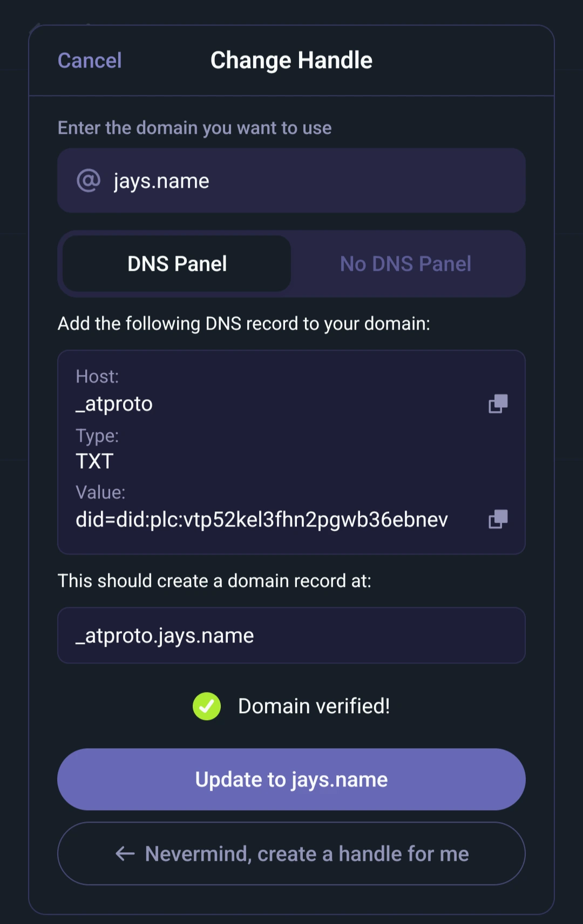The height and width of the screenshot is (924, 583).
Task: Switch to the No DNS Panel tab
Action: 405,264
